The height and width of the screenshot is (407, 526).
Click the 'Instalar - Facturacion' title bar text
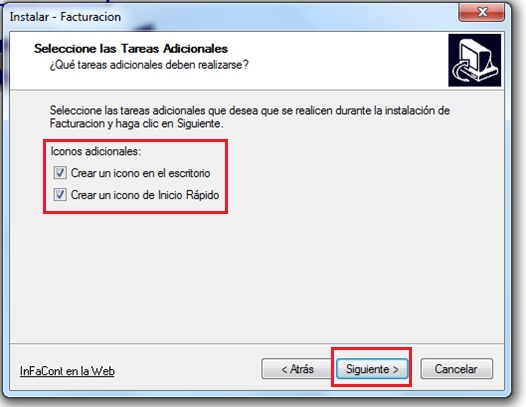65,17
